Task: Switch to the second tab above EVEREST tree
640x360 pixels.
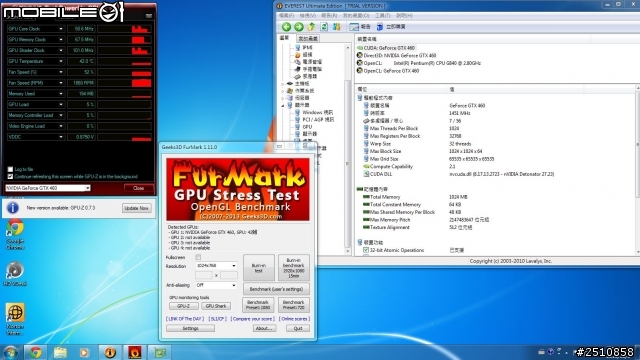Action: click(308, 39)
